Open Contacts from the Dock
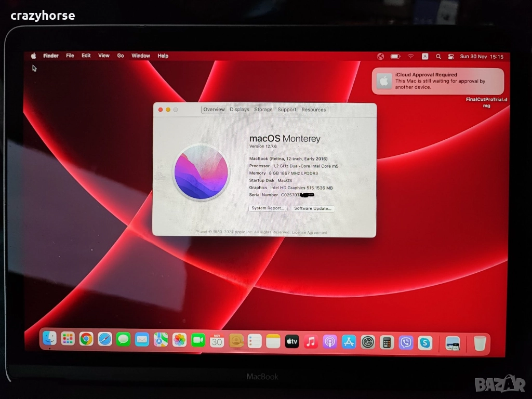 (236, 341)
